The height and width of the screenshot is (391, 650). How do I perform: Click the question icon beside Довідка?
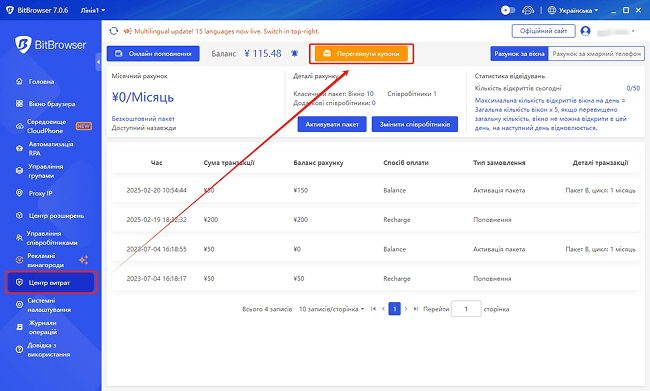click(19, 350)
